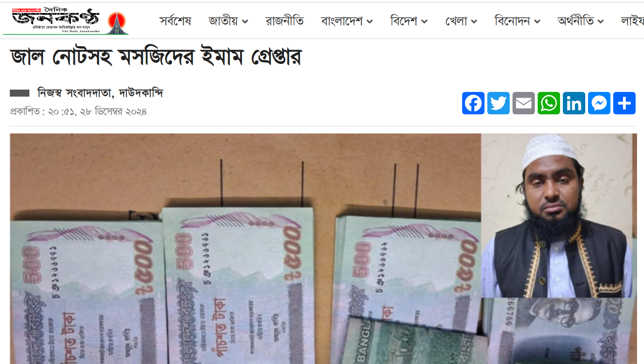Send the article by email
Screen dimensions: 644x364
tap(524, 103)
